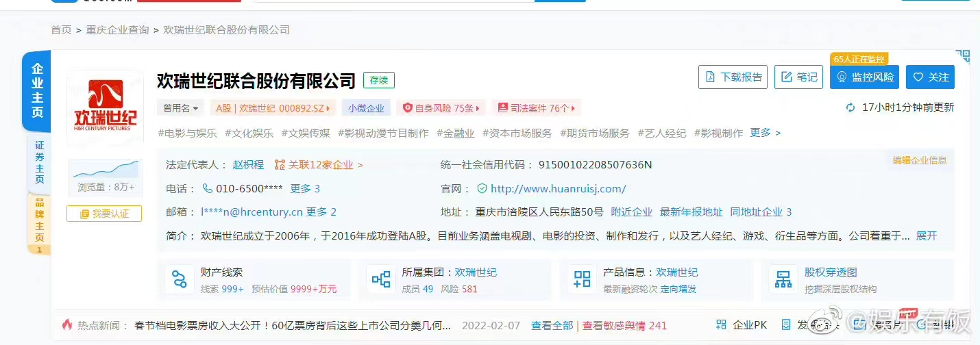Open 最新年报地址 link
Screen dimensions: 980x345
(691, 212)
